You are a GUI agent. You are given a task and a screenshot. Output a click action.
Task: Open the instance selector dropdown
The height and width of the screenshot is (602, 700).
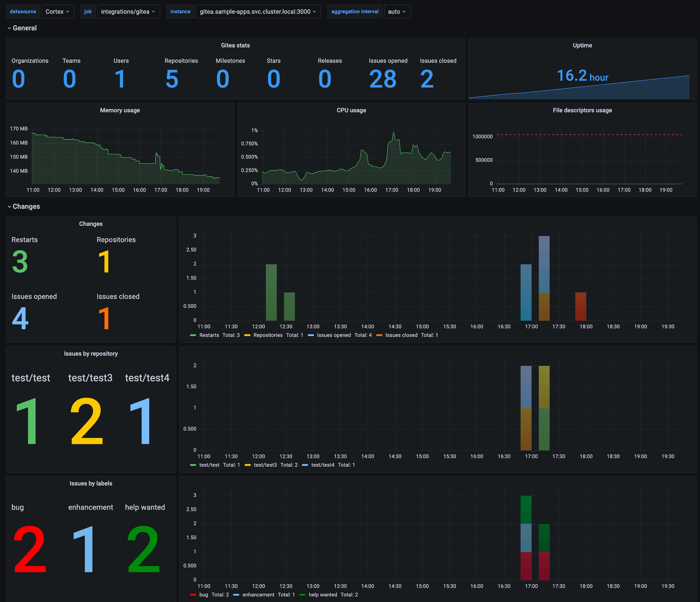tap(258, 11)
